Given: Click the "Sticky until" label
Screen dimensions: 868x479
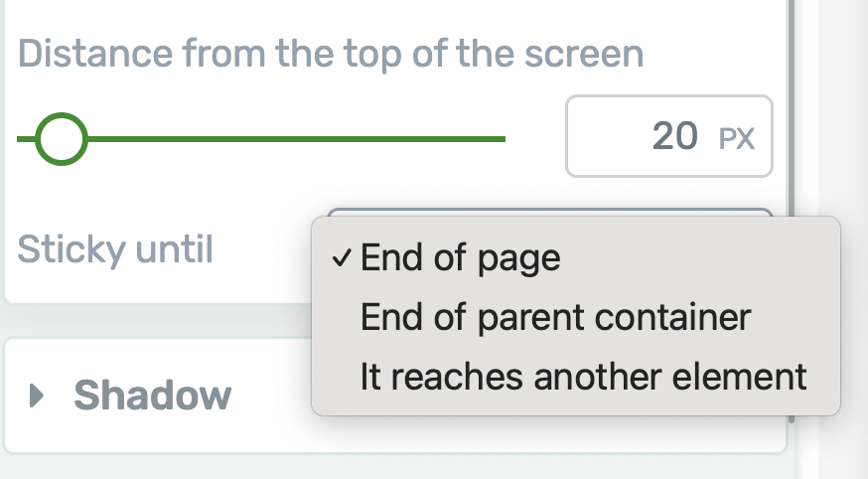Looking at the screenshot, I should point(115,248).
